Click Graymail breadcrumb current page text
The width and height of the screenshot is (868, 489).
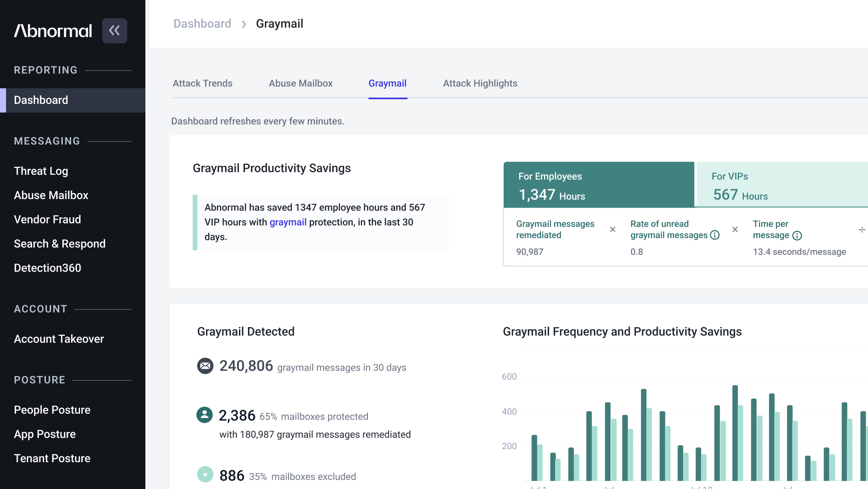tap(280, 24)
